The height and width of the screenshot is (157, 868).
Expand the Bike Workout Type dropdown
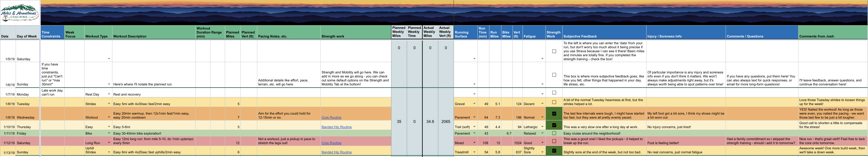[109, 133]
